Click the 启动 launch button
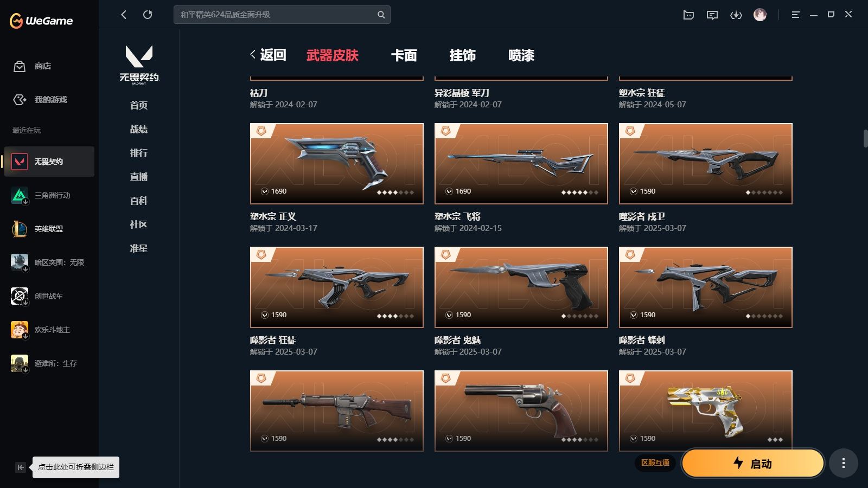The height and width of the screenshot is (488, 868). [752, 463]
